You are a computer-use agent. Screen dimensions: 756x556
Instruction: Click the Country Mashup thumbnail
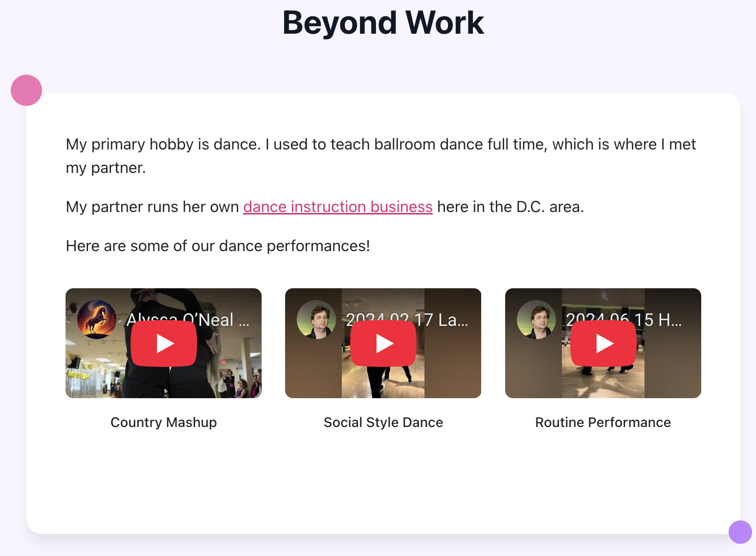click(x=163, y=381)
